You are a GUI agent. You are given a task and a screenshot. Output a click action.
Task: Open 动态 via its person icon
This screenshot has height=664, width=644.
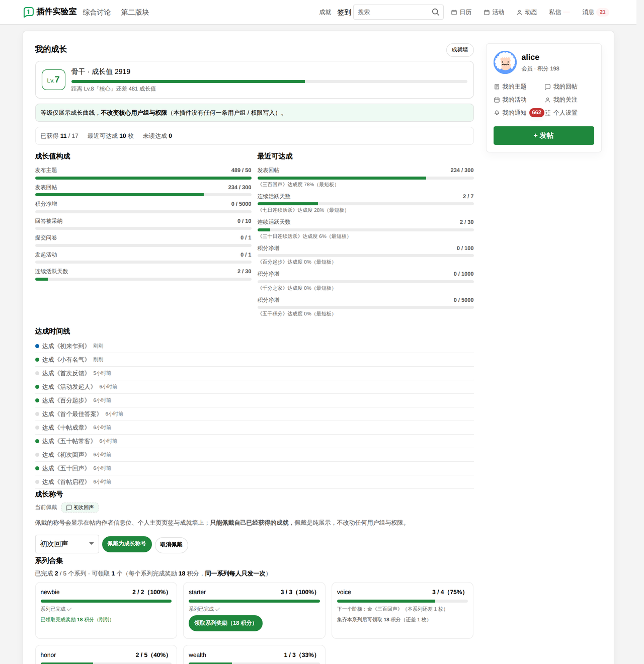tap(519, 13)
